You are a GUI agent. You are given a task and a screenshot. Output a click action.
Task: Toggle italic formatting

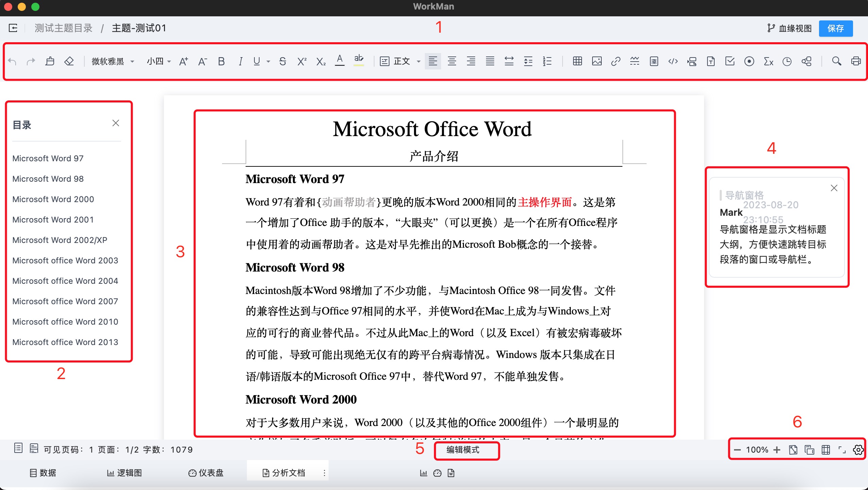(240, 61)
